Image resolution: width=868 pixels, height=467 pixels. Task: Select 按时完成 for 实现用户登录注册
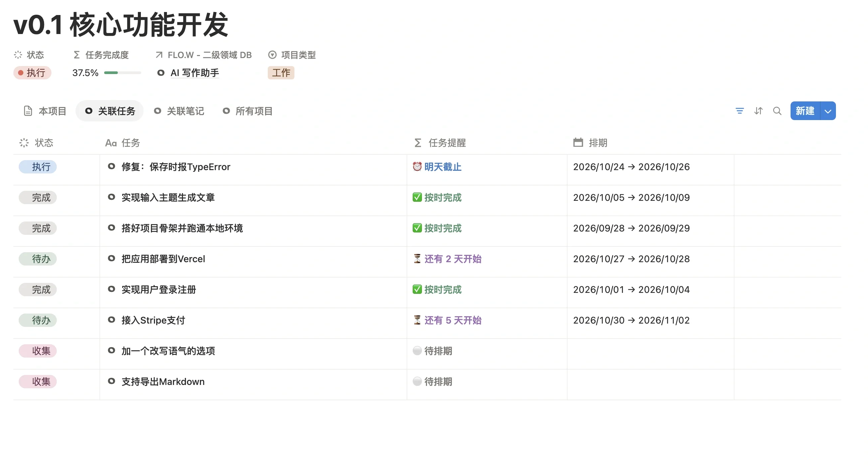(437, 289)
